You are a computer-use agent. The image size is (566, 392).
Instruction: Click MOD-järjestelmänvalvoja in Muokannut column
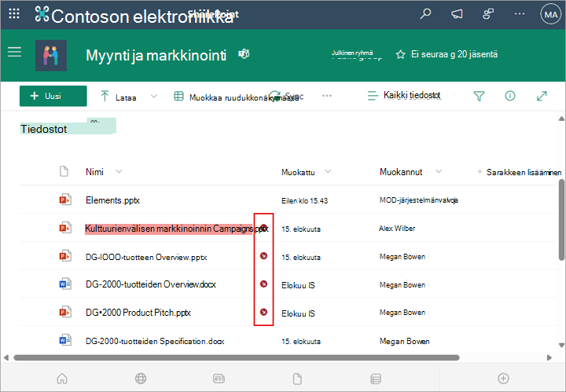click(x=419, y=200)
